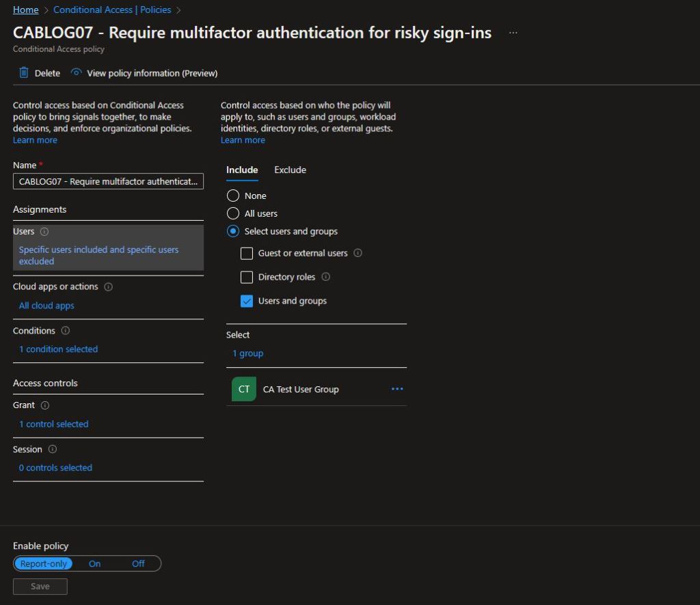Click the Delete trash icon
Viewport: 700px width, 605px height.
24,73
